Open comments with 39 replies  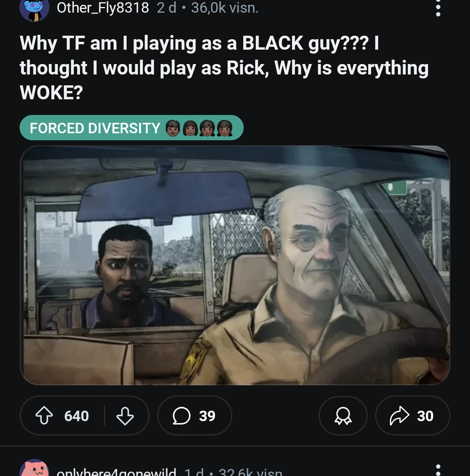[x=195, y=415]
